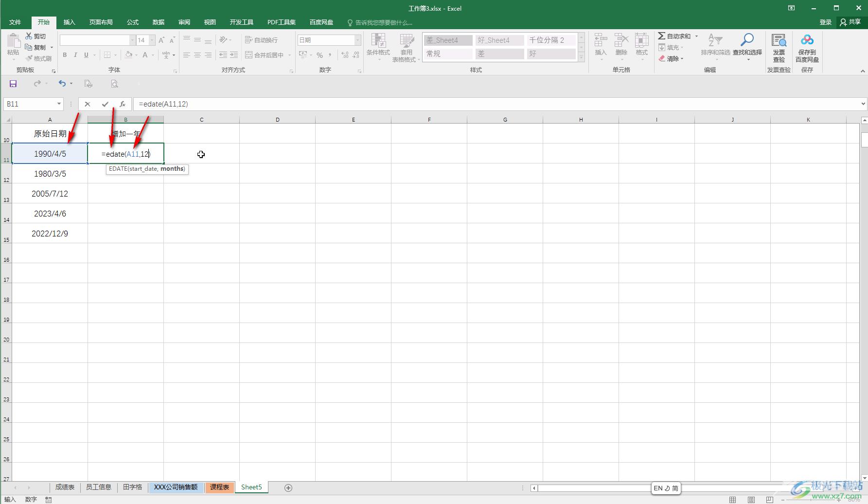Apply comma style number format

click(x=330, y=55)
